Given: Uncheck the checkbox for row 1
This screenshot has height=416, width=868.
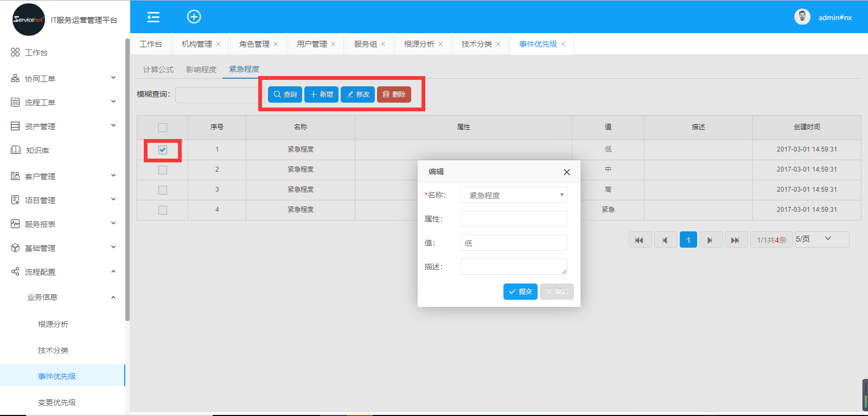Looking at the screenshot, I should click(x=163, y=150).
